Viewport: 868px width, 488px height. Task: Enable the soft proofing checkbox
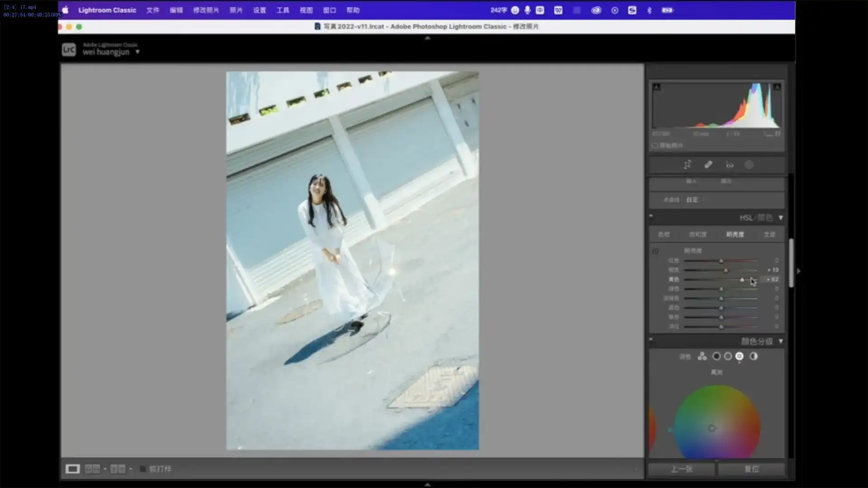click(x=143, y=469)
